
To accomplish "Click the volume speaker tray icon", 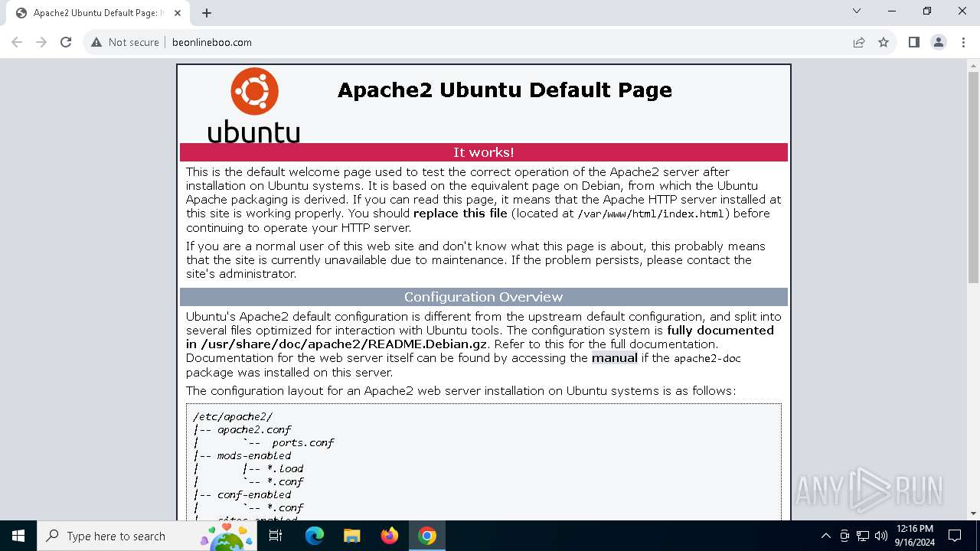I will pyautogui.click(x=881, y=536).
